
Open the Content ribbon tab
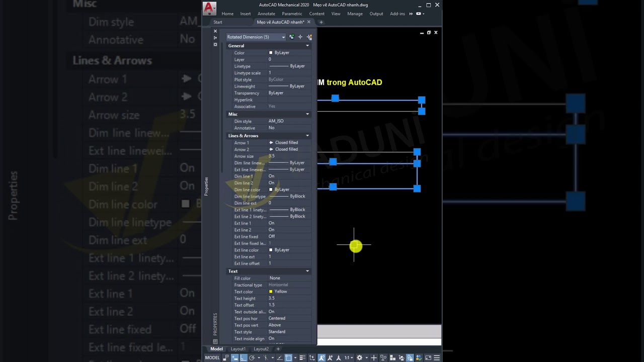(317, 14)
